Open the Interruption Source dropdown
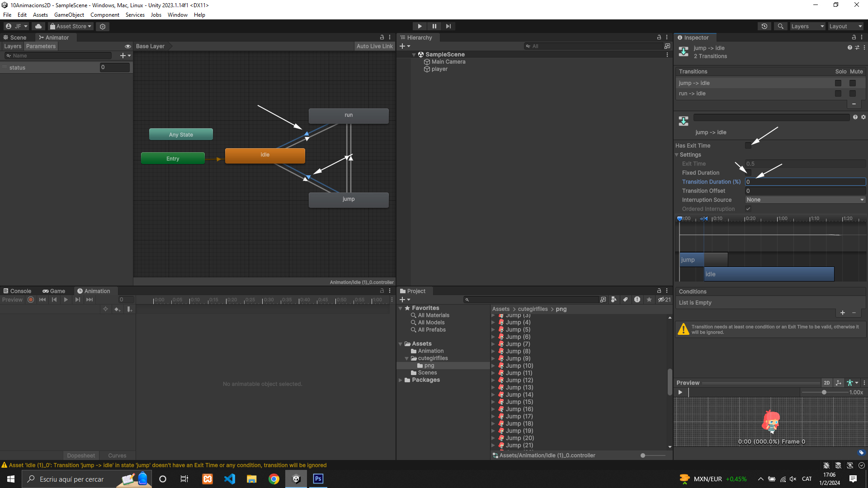Screen dimensions: 868x488 805,200
